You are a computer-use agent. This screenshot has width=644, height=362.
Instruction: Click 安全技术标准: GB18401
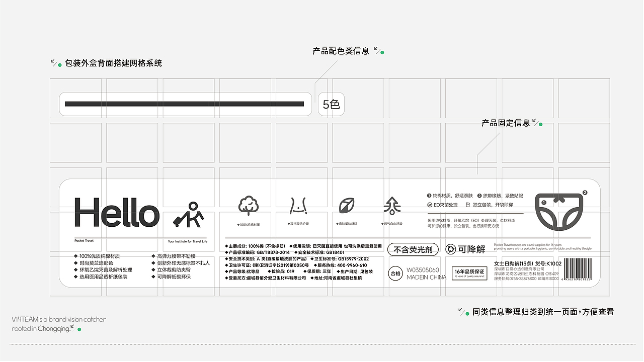pos(319,252)
